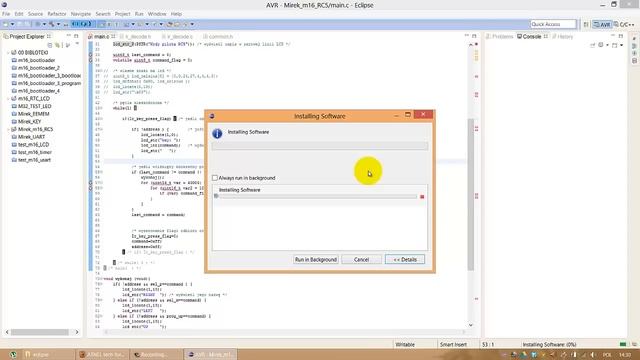Minimize the Console panel
Viewport: 640px width, 360px height.
pos(613,36)
